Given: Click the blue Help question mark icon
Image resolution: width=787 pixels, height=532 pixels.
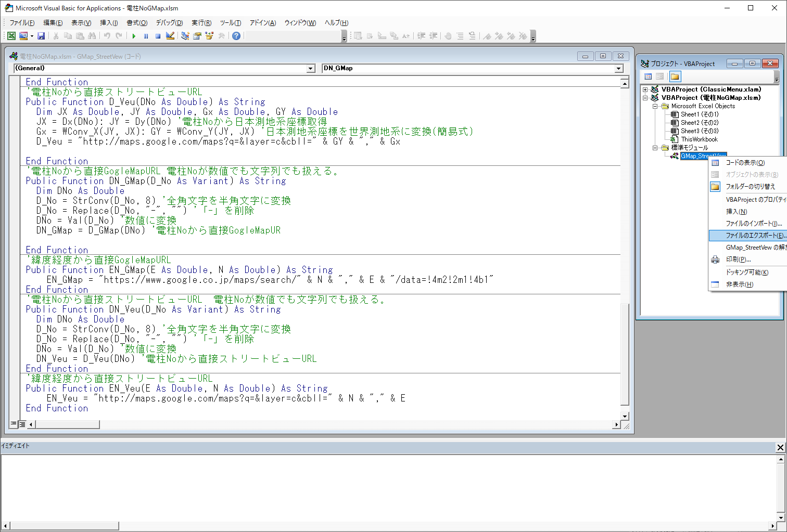Looking at the screenshot, I should point(236,36).
